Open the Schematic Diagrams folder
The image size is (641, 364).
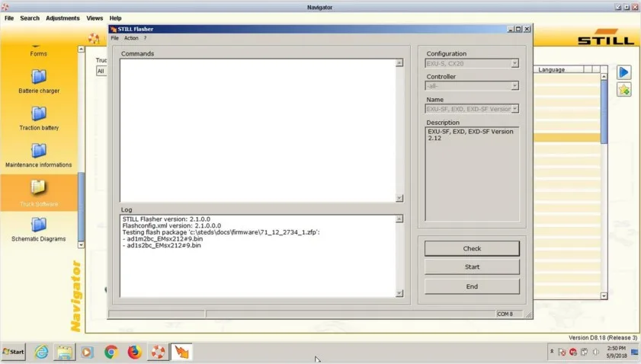point(38,229)
